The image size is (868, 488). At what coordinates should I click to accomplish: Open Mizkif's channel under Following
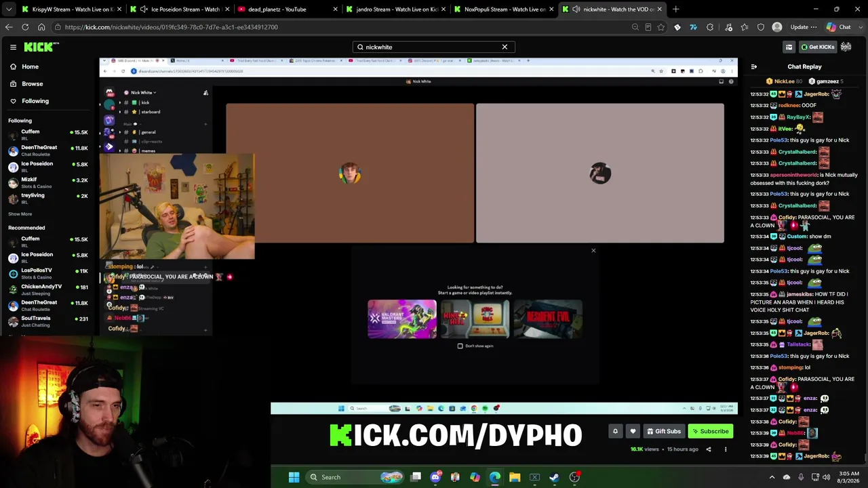coord(49,182)
